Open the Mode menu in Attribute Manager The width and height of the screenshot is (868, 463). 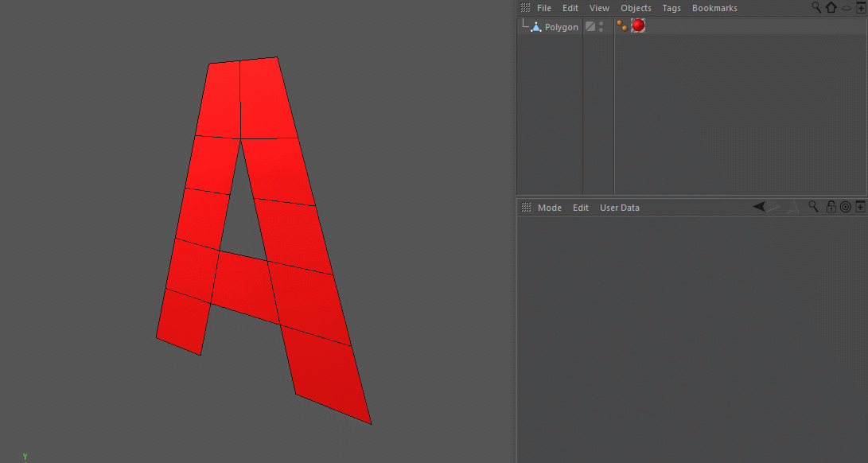550,208
